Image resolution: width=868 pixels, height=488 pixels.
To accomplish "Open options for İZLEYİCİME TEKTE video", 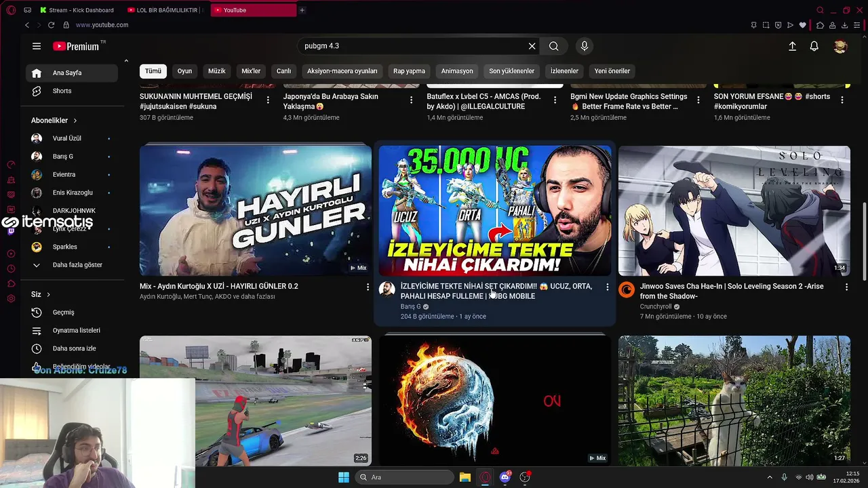I will point(607,287).
